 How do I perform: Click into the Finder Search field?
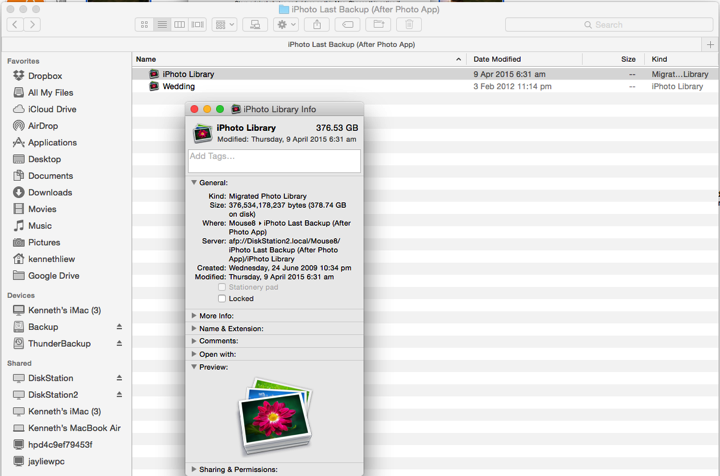click(609, 25)
